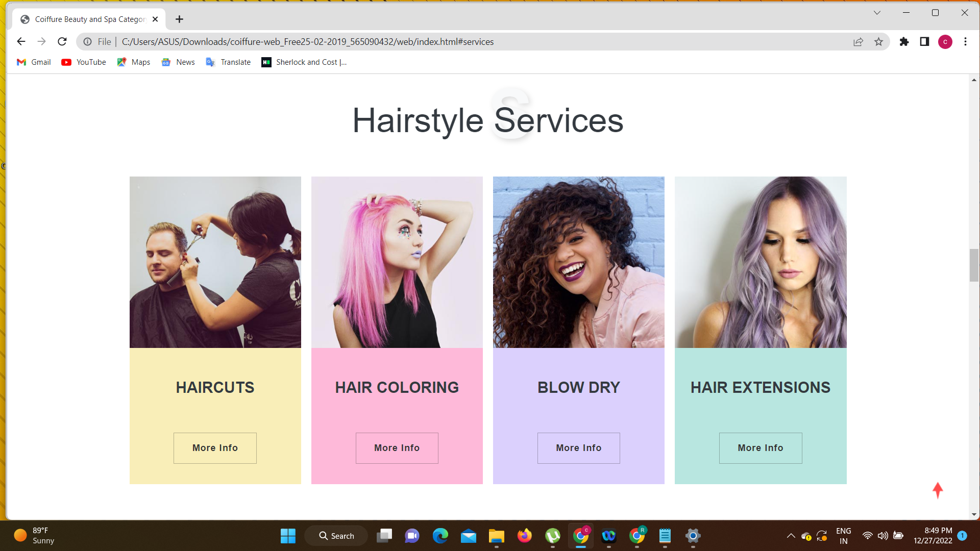980x551 pixels.
Task: Open the Chrome profile avatar
Action: 945,41
